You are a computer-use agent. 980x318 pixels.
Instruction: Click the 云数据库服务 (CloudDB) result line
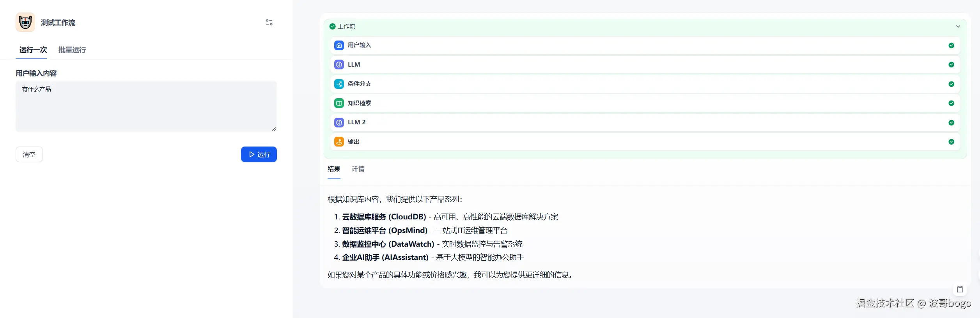(x=450, y=217)
